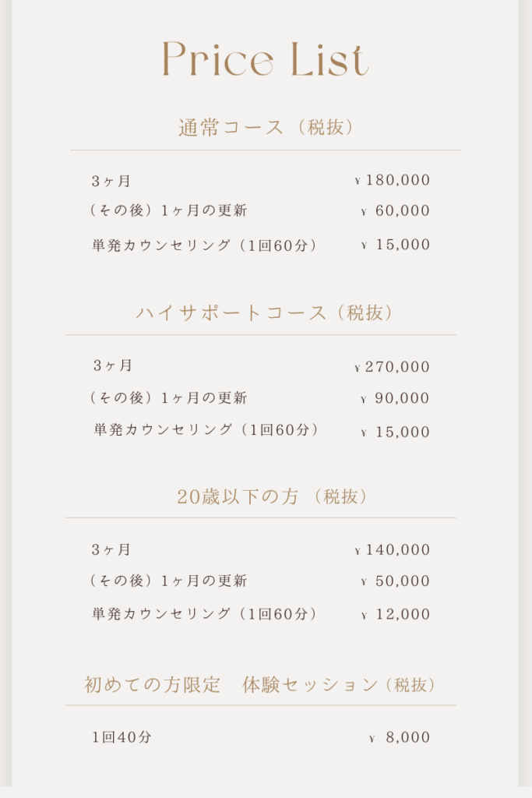
Task: Click the ¥90,000 renewal price
Action: tap(395, 398)
